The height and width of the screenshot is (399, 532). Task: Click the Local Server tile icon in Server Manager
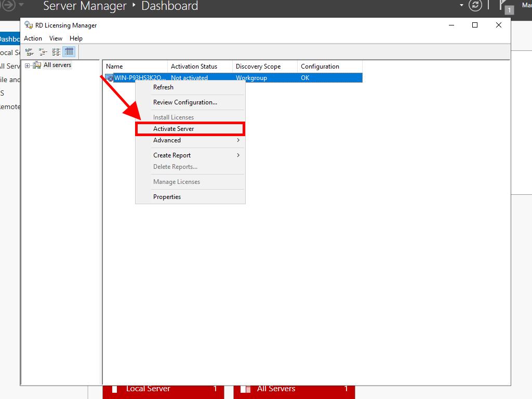coord(115,389)
